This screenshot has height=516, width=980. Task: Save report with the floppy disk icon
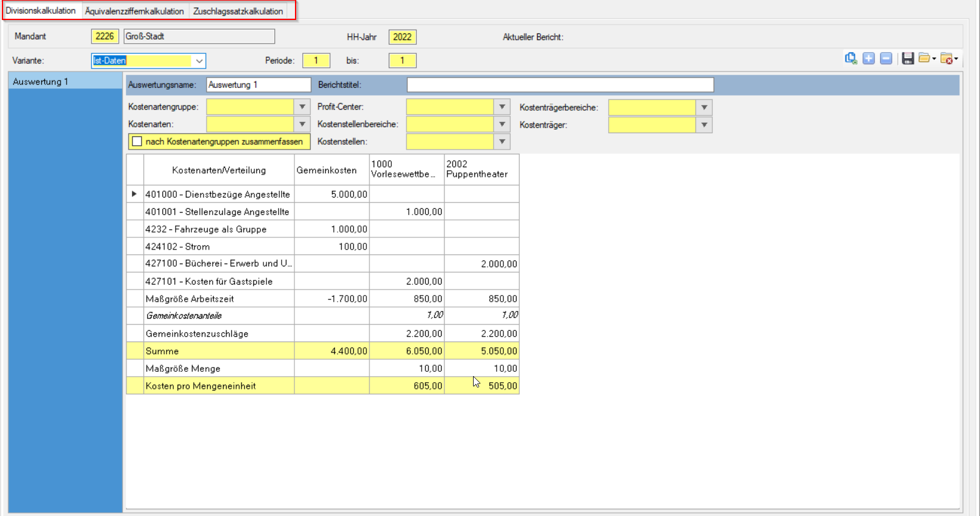coord(907,59)
